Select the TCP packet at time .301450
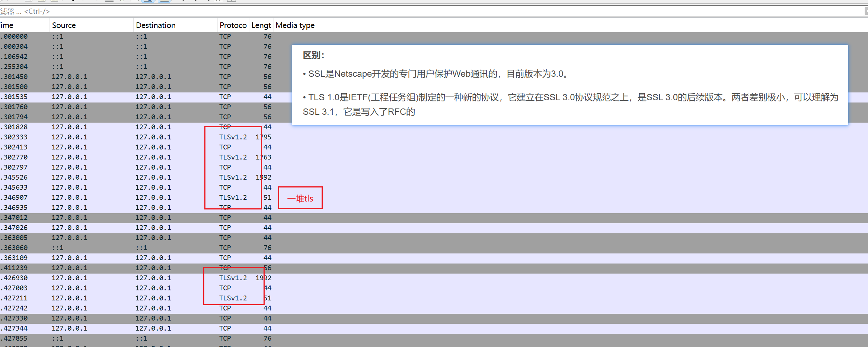 [x=149, y=77]
